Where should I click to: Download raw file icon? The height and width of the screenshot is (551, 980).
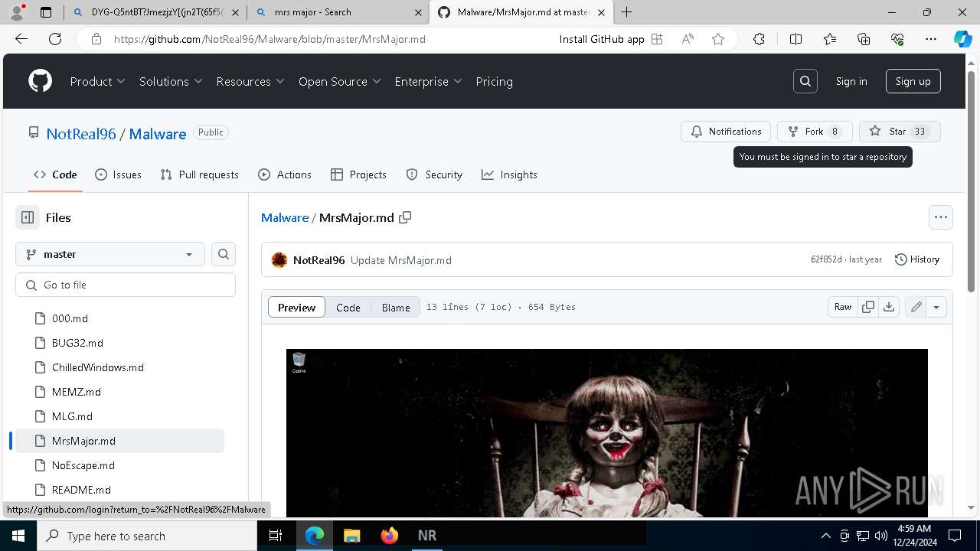(x=888, y=307)
